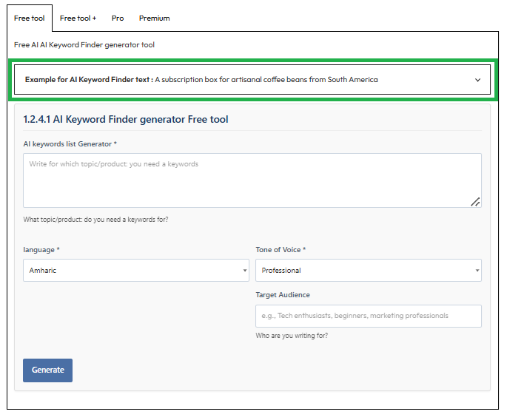The image size is (507, 420).
Task: Focus the keywords topic text area
Action: pyautogui.click(x=252, y=180)
